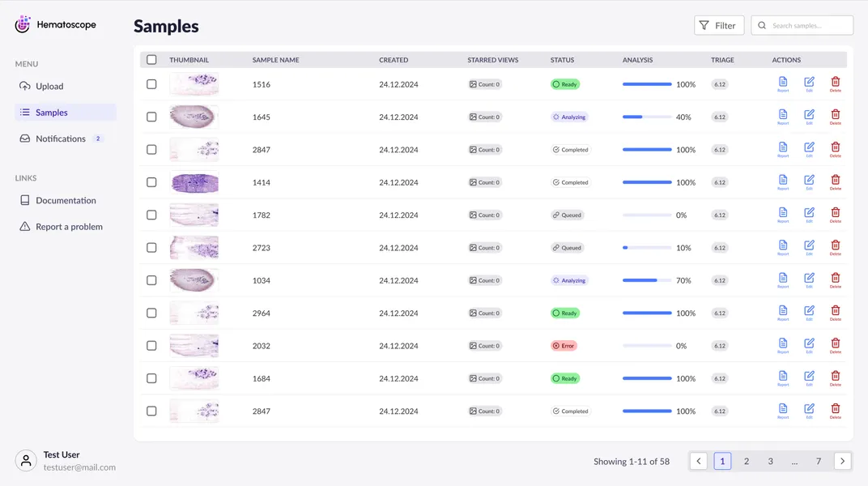Click starred views count for sample 1782

point(485,215)
